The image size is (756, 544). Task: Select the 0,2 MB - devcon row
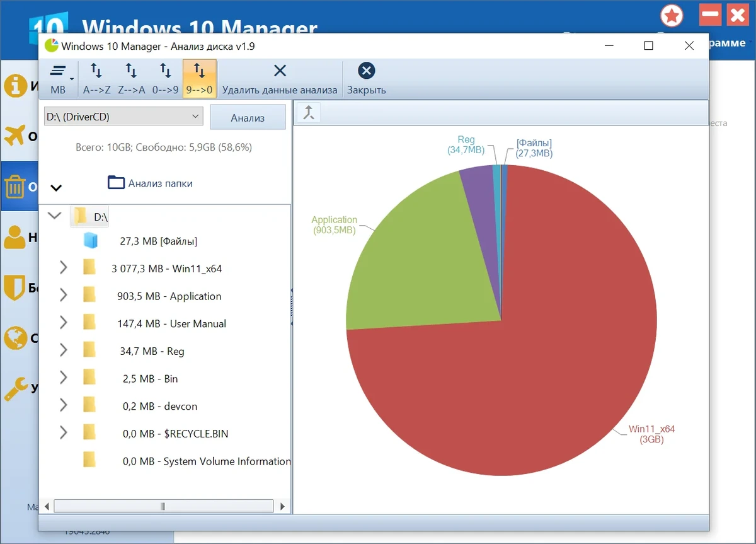click(x=159, y=407)
